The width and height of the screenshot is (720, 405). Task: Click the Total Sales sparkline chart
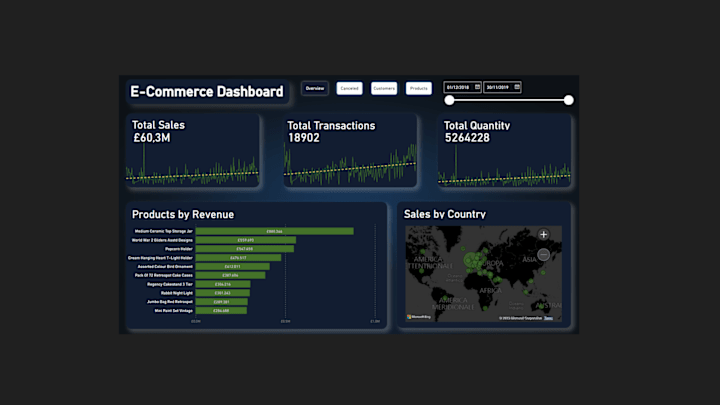[192, 165]
